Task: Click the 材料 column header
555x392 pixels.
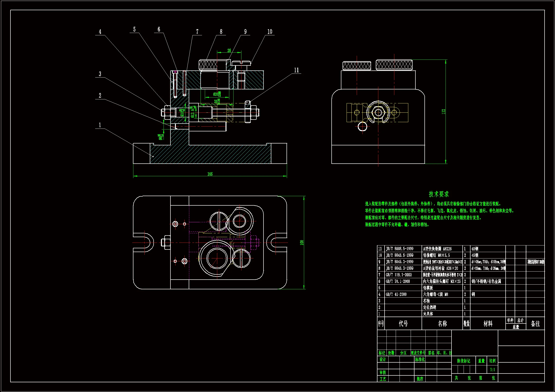Action: 488,324
